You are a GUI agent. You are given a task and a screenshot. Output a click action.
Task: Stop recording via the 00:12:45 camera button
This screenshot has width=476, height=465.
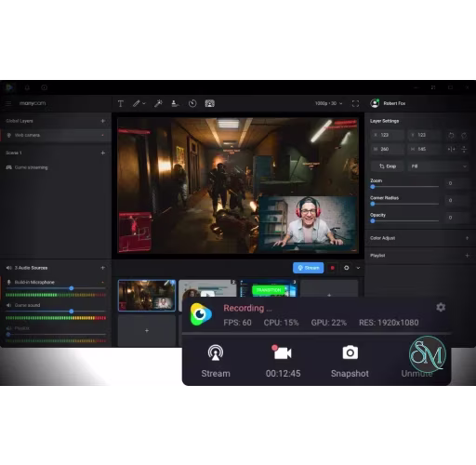tap(283, 361)
